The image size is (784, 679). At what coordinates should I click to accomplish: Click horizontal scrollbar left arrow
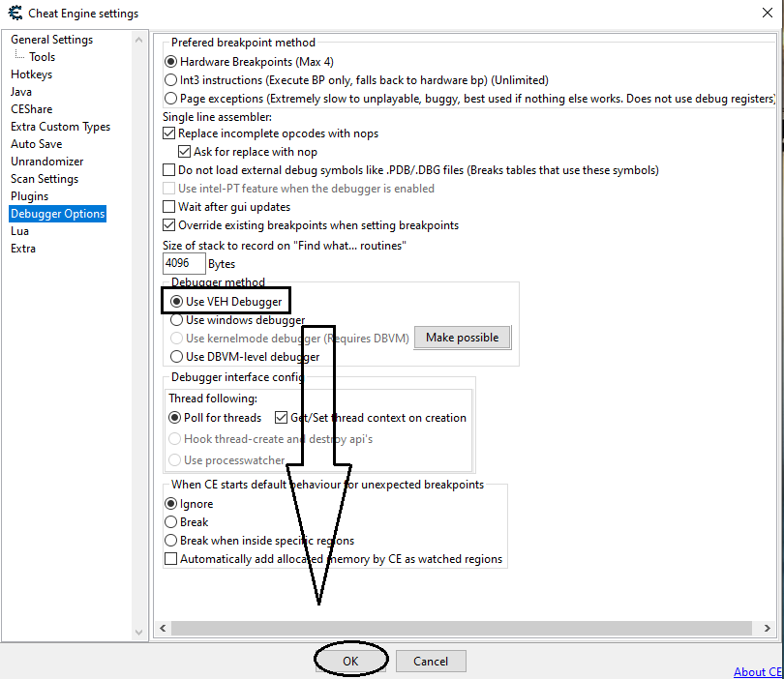163,628
